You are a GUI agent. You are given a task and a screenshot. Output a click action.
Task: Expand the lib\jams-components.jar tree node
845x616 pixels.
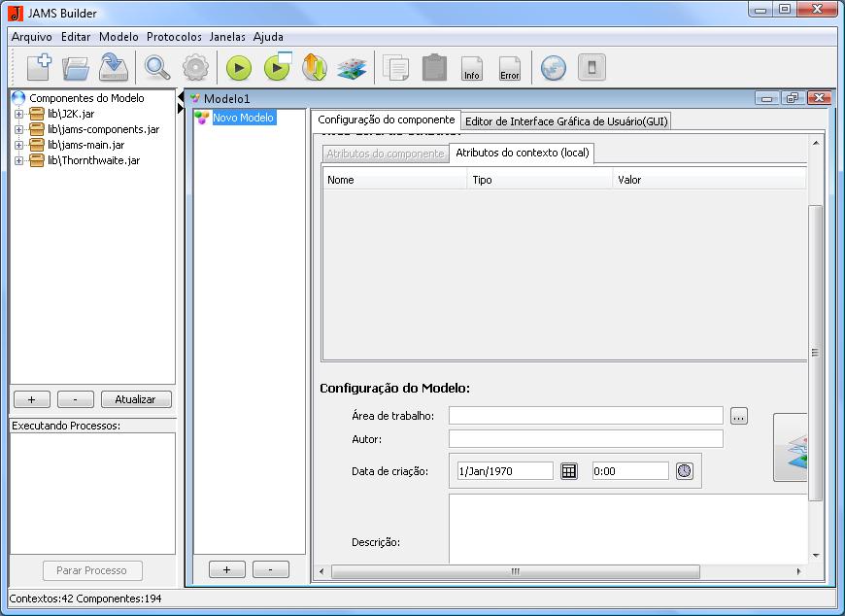click(x=18, y=129)
